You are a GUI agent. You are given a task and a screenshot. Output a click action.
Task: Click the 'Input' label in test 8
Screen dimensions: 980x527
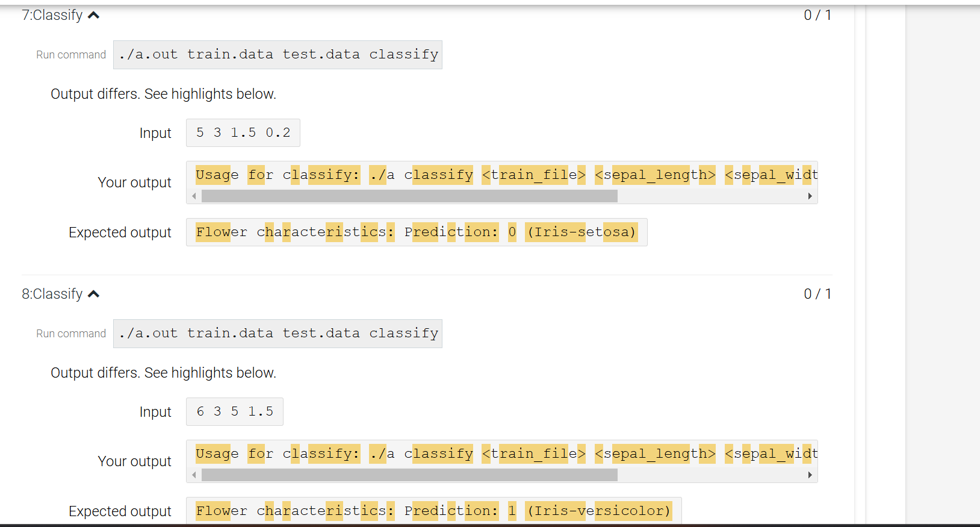[x=155, y=412]
